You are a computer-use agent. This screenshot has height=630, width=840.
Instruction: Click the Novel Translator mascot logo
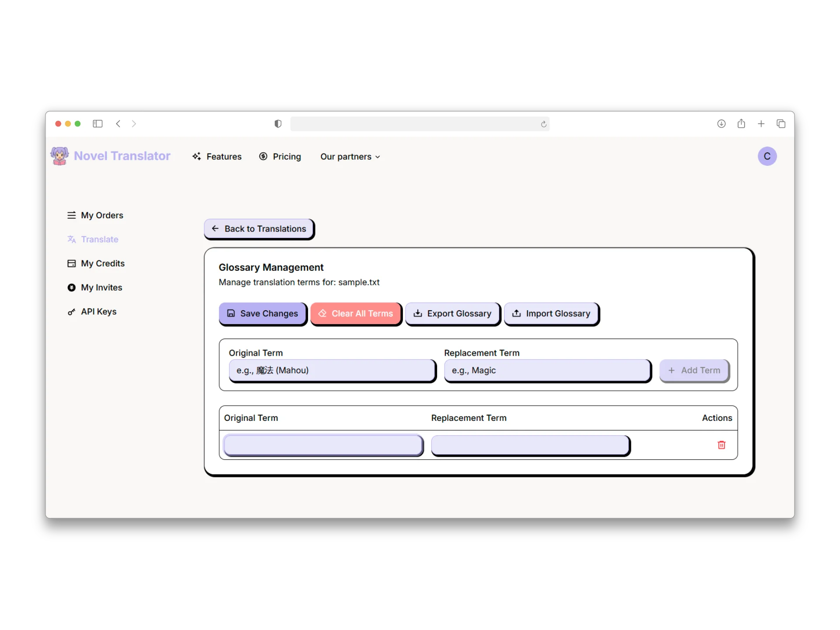coord(59,156)
